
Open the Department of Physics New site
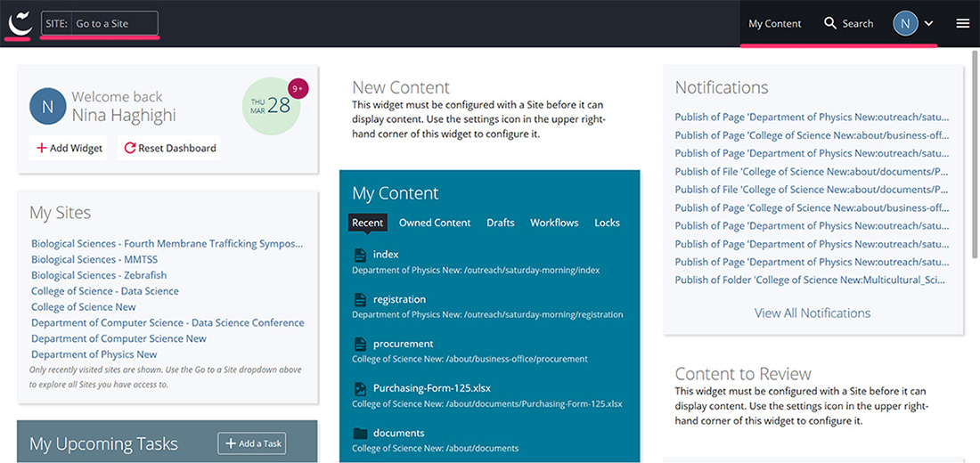(x=94, y=354)
